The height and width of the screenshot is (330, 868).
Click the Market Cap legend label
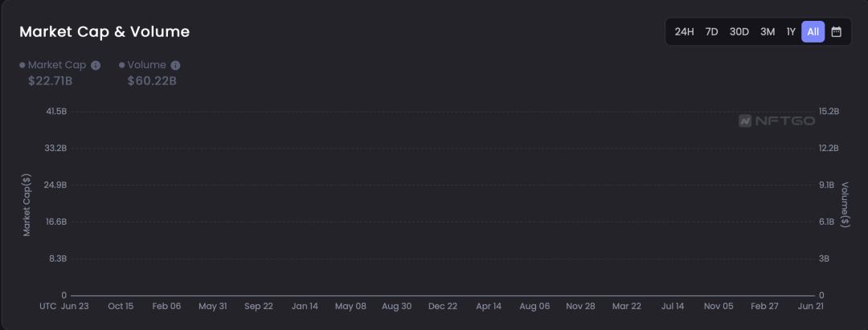click(57, 65)
